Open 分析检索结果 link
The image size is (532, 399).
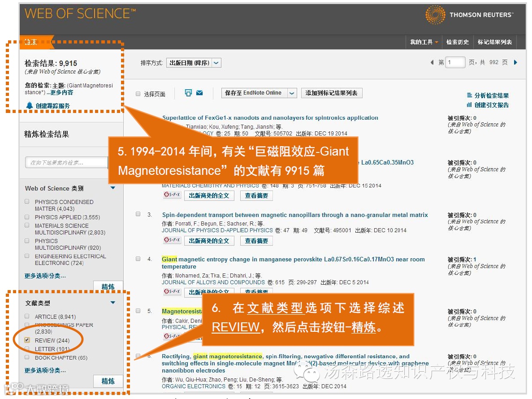click(x=491, y=95)
